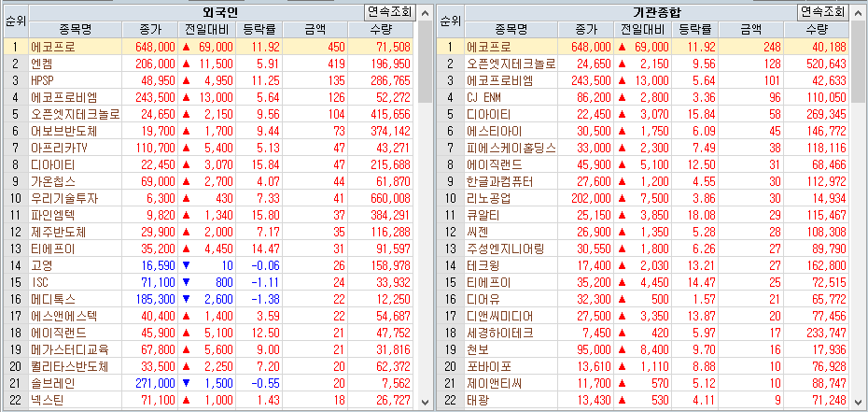Select 주성엔지니어링 stock row
This screenshot has width=868, height=412.
click(x=644, y=249)
